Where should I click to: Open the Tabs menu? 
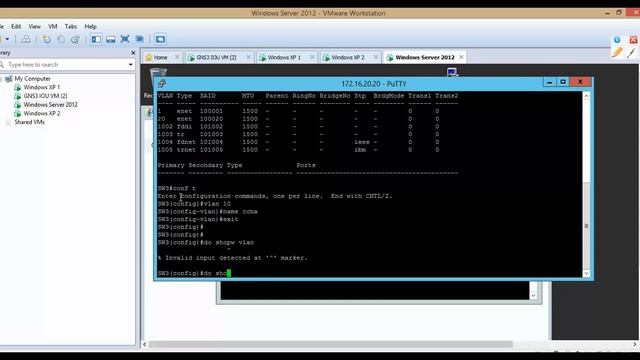pyautogui.click(x=71, y=26)
